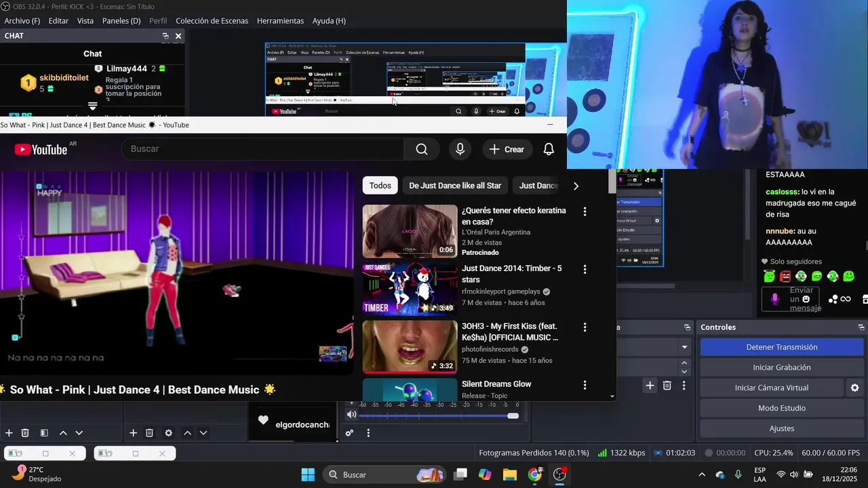This screenshot has width=868, height=488.
Task: Delete selected source with trash icon
Action: point(149,433)
